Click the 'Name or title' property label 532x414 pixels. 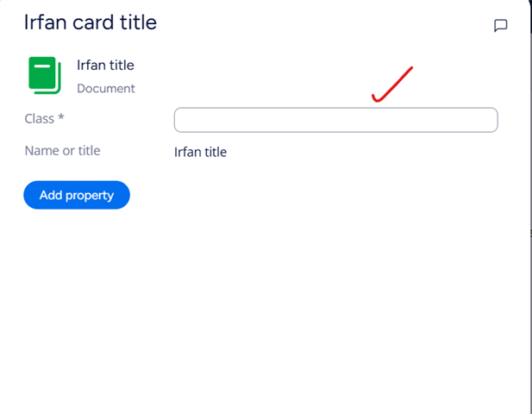pyautogui.click(x=62, y=151)
